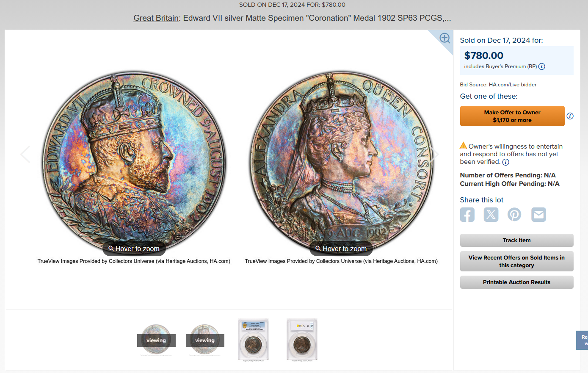The image size is (588, 373).
Task: Share this lot on Pinterest
Action: (x=514, y=215)
